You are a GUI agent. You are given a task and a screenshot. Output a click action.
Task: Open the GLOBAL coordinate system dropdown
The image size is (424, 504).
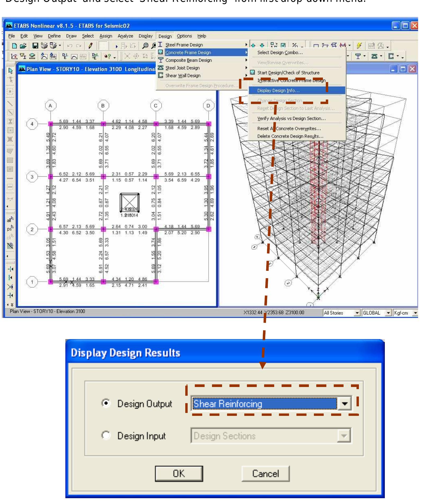(x=388, y=313)
